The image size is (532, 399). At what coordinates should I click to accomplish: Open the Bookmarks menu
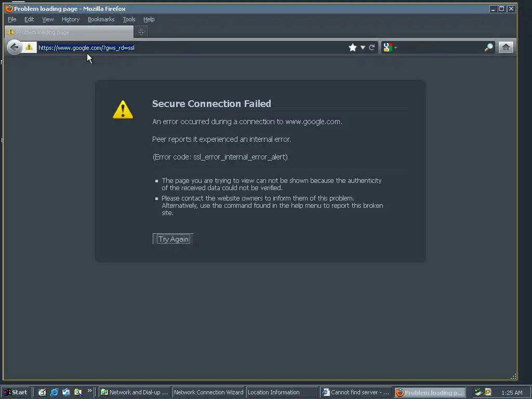(x=101, y=19)
